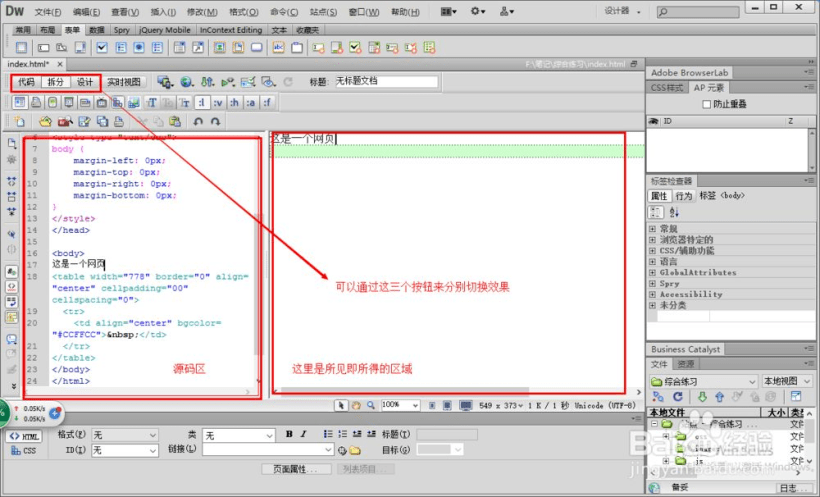
Task: Insert a label (abc) form element
Action: click(x=278, y=48)
